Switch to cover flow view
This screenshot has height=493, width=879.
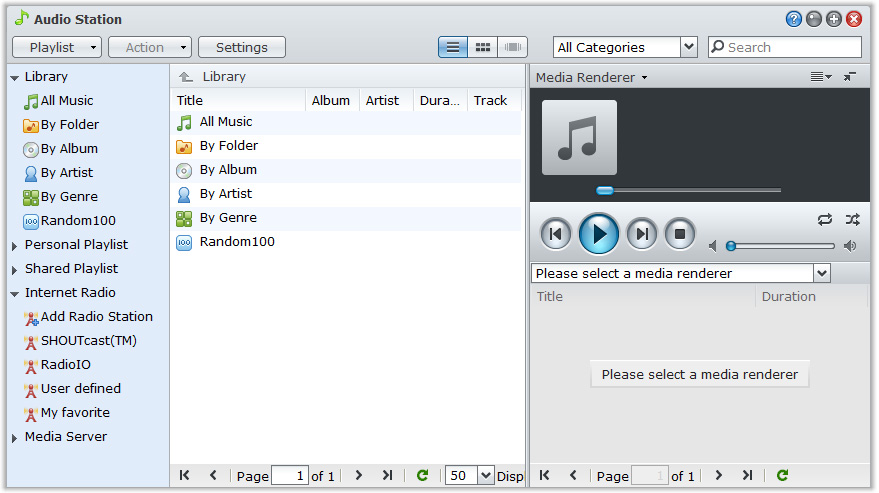pos(512,47)
